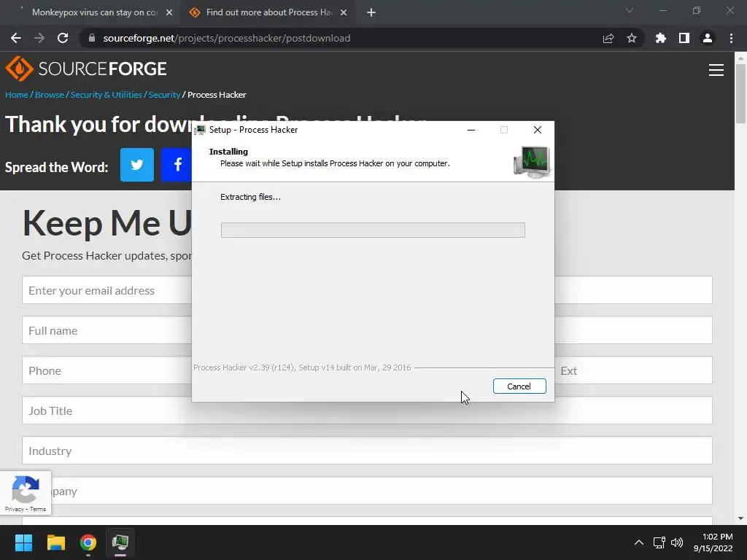Open Security breadcrumb link
This screenshot has height=560, width=747.
(x=164, y=95)
